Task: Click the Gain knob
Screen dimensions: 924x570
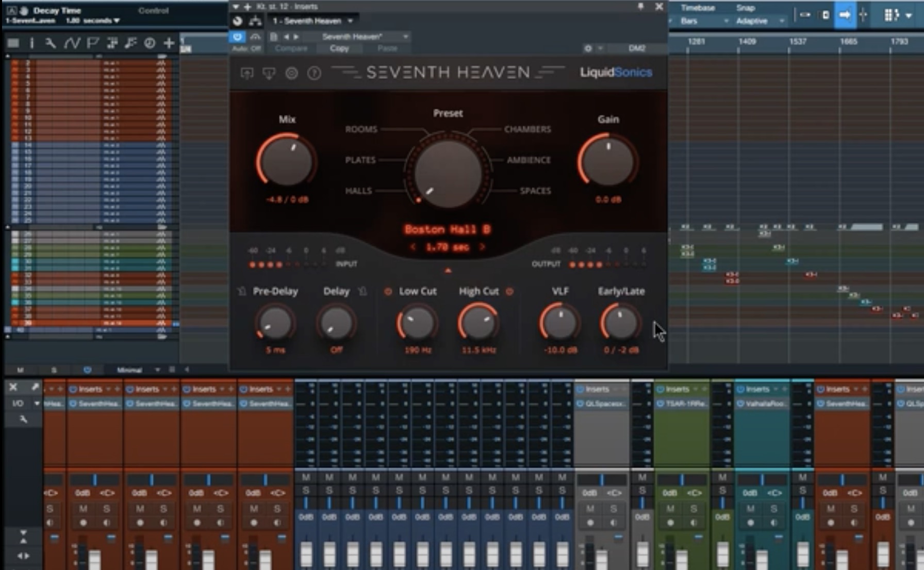Action: (608, 161)
